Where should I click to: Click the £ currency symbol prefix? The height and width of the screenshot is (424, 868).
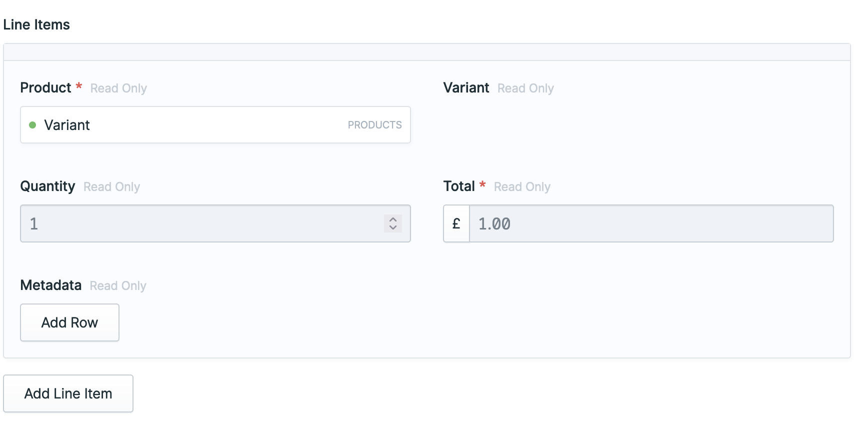click(456, 223)
